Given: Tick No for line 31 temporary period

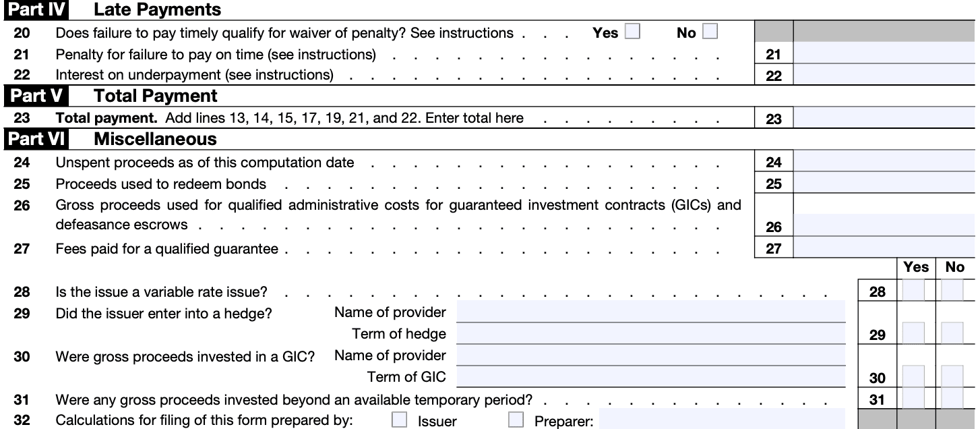Looking at the screenshot, I should tap(952, 399).
